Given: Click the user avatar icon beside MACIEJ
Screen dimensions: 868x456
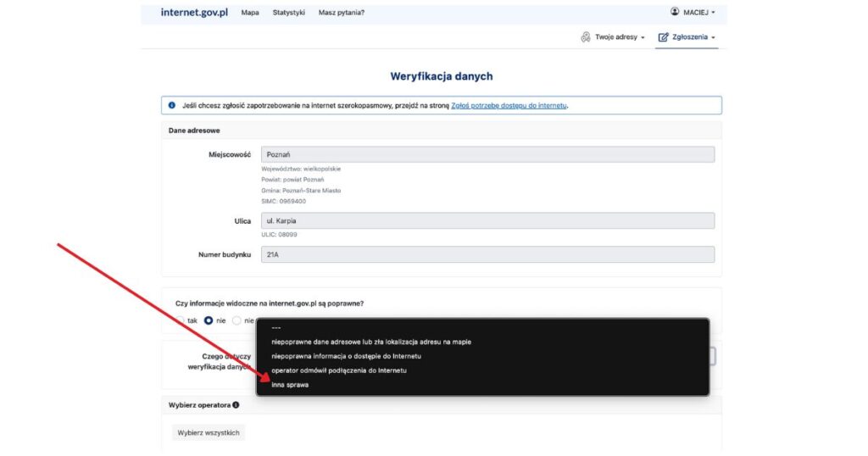Looking at the screenshot, I should click(675, 13).
